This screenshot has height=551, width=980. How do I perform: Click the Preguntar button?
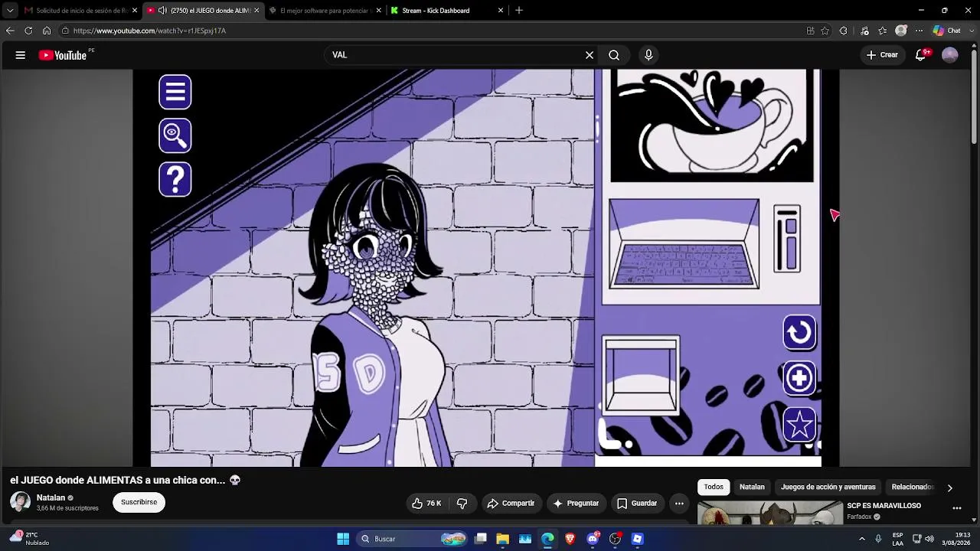coord(576,504)
